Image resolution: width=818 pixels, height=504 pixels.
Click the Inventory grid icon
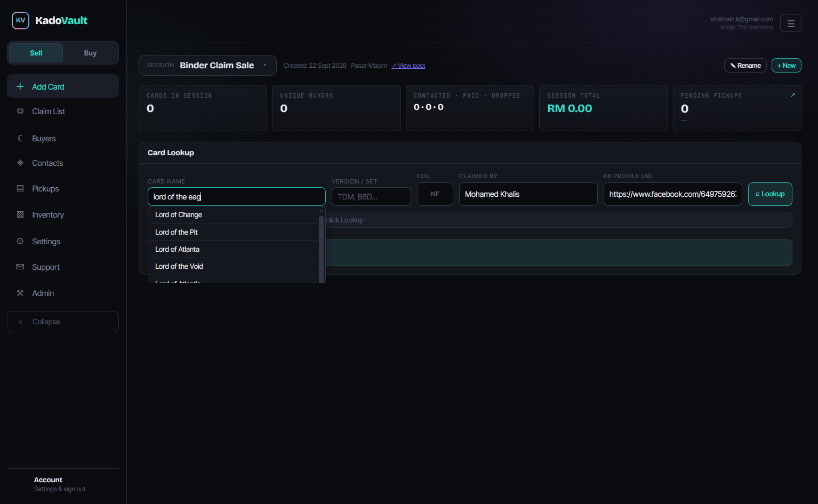pyautogui.click(x=20, y=214)
